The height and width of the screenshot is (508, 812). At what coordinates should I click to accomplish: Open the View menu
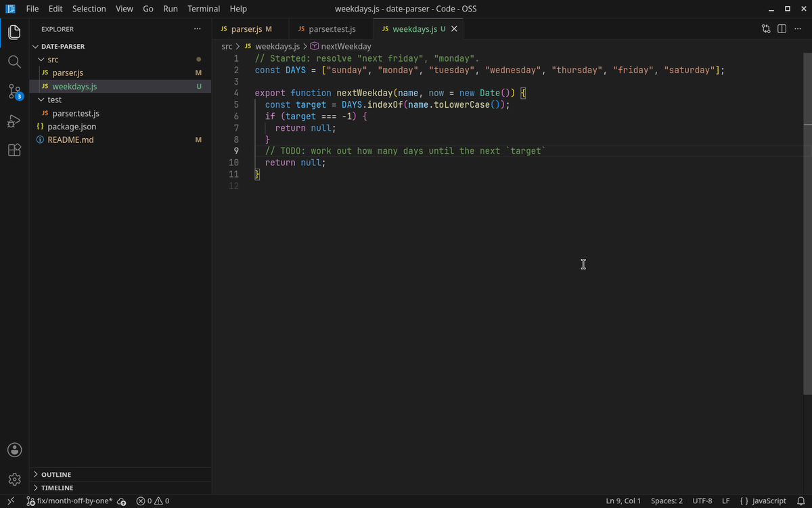(x=125, y=9)
